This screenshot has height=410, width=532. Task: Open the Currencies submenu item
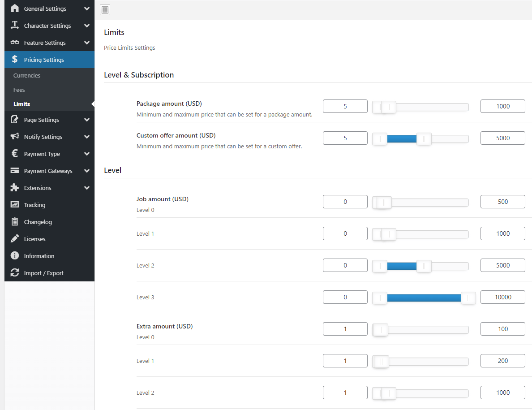(x=27, y=75)
